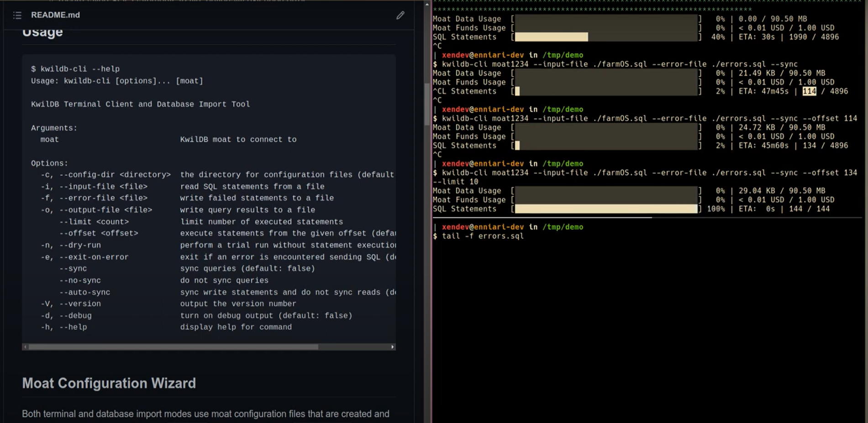Click the left arrow of the code block scrollbar
868x423 pixels.
(x=25, y=347)
